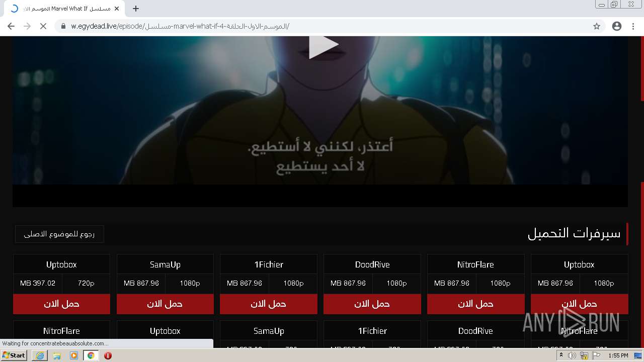Viewport: 644px width, 362px height.
Task: Select the Marvel What If browser tab
Action: pos(64,9)
